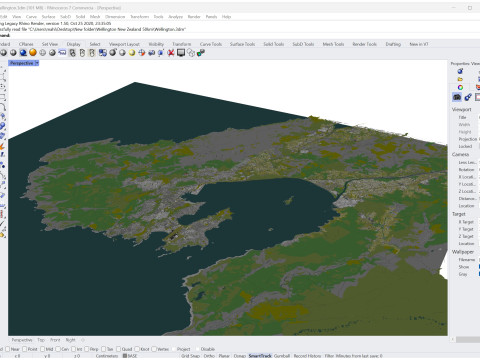The width and height of the screenshot is (480, 360).
Task: Enable the Quad object snap checkbox
Action: point(118,349)
